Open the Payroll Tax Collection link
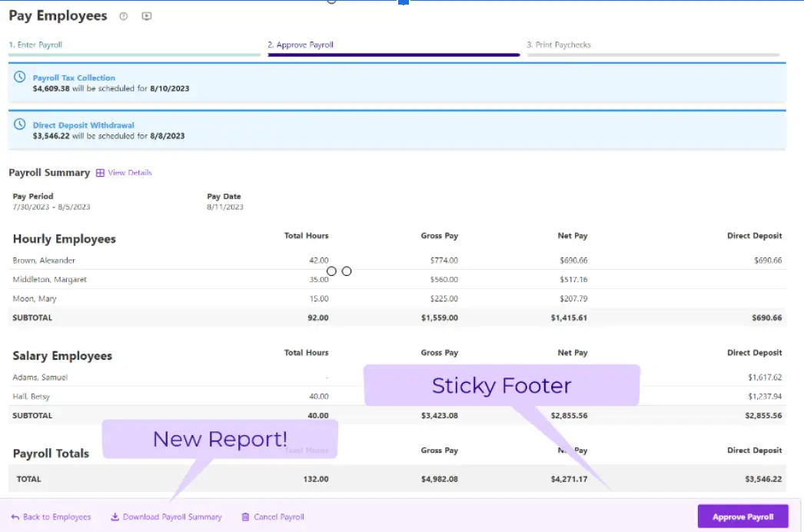This screenshot has width=804, height=532. 74,78
